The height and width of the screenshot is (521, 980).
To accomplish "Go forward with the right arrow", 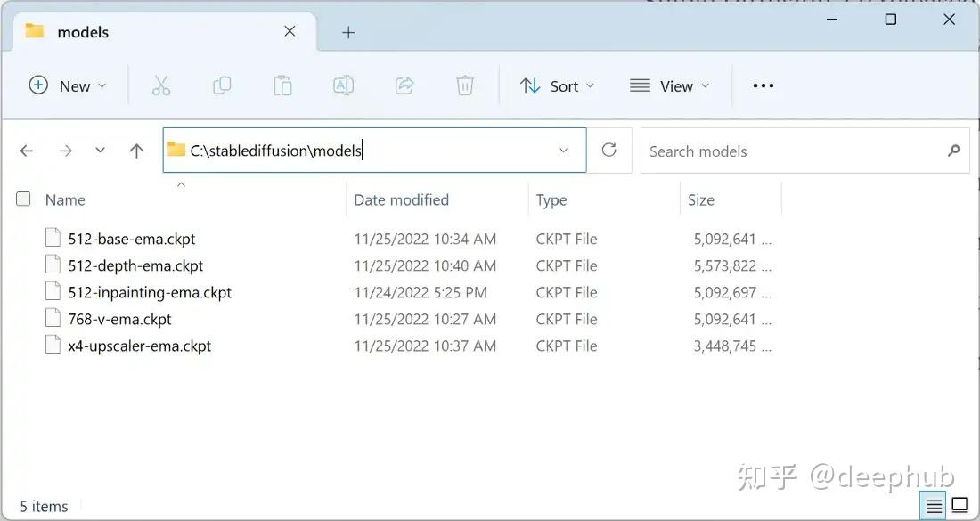I will [66, 151].
